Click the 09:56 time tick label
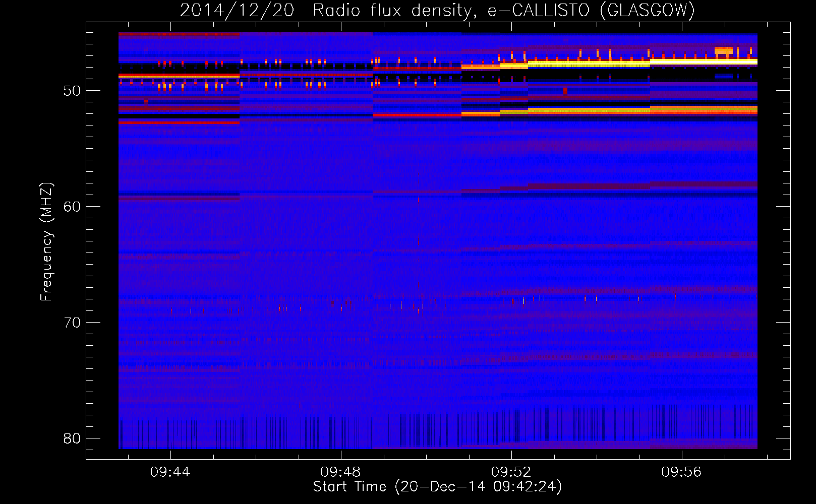The height and width of the screenshot is (504, 816). pyautogui.click(x=681, y=472)
